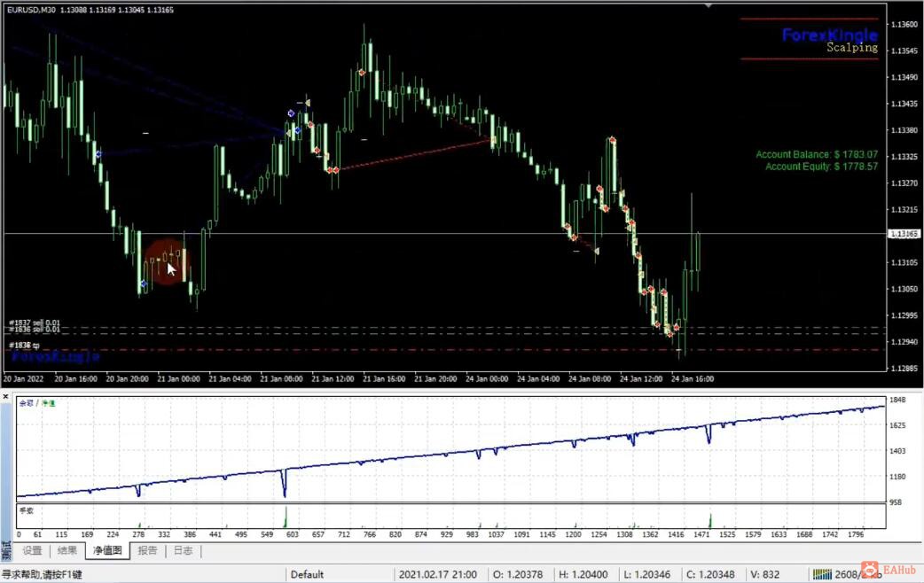Click the 1.13380 price axis label
This screenshot has height=583, width=924.
[904, 130]
